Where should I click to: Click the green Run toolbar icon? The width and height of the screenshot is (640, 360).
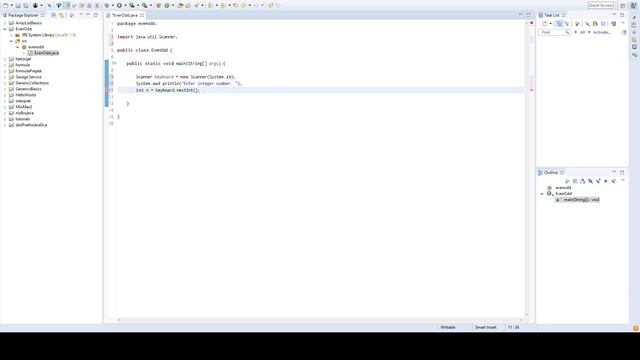click(x=119, y=5)
